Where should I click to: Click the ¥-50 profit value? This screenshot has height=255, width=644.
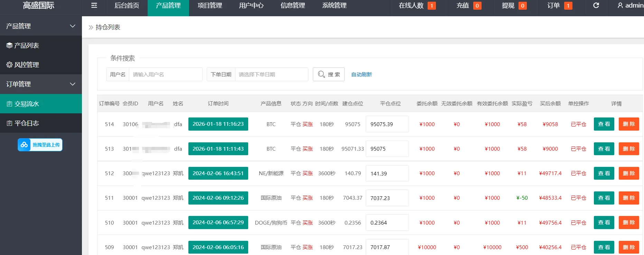(522, 198)
